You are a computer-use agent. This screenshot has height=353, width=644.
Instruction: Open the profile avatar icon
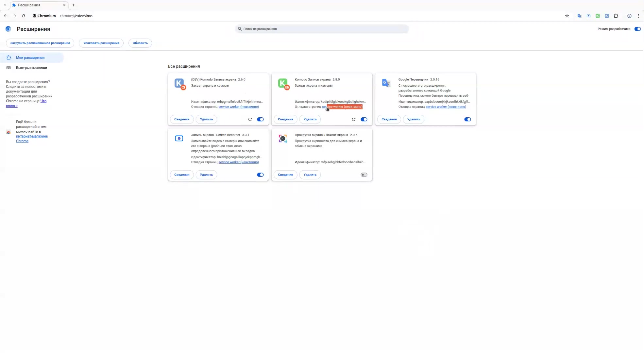click(x=629, y=16)
